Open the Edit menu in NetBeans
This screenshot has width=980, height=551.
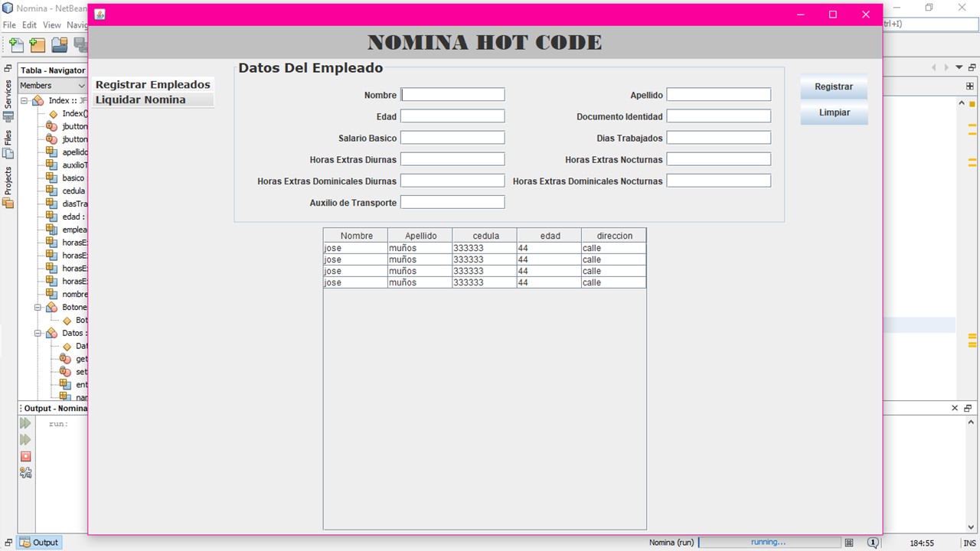29,24
